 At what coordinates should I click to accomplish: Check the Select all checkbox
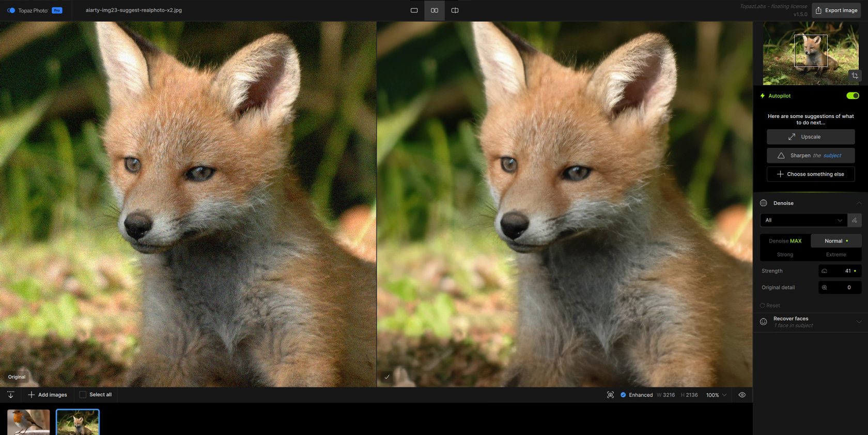click(83, 395)
